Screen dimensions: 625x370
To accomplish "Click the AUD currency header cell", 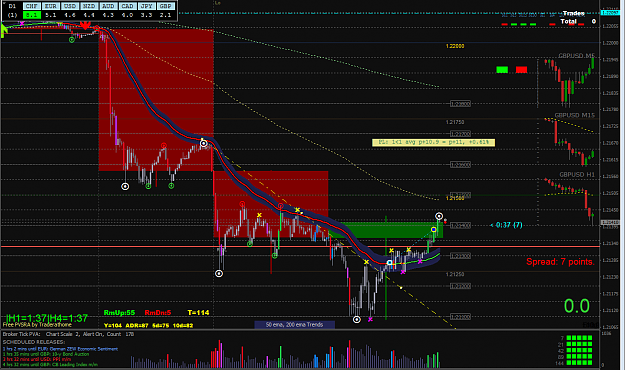I will click(x=108, y=6).
